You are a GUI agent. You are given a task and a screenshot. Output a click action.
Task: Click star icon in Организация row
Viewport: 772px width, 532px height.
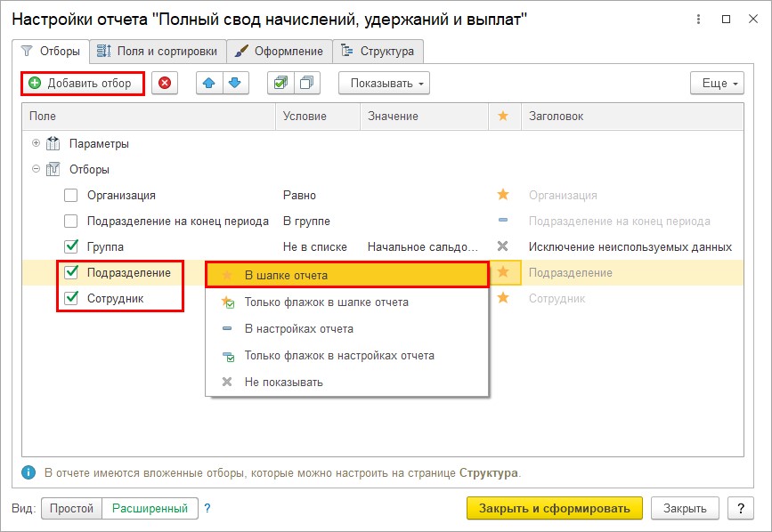[x=503, y=195]
